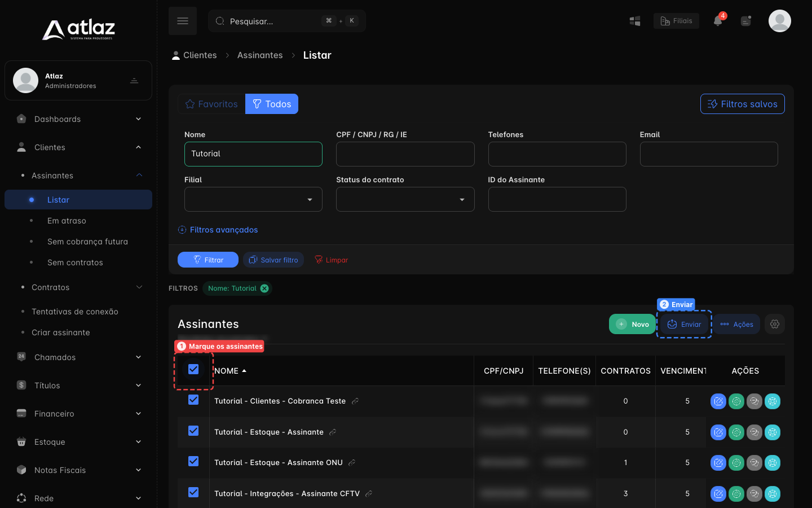Expand Filtros avançados
Screen dimensions: 812x508
[218, 230]
